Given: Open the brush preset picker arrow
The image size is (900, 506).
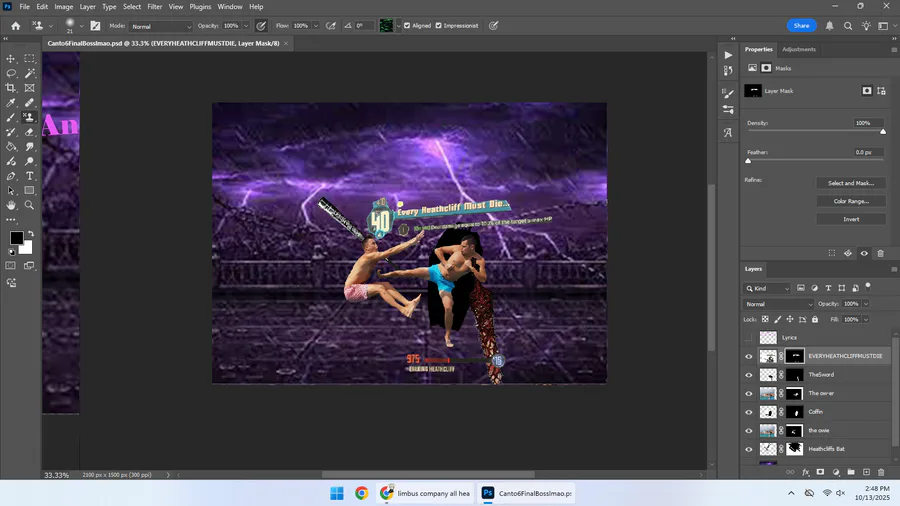Looking at the screenshot, I should pos(81,26).
